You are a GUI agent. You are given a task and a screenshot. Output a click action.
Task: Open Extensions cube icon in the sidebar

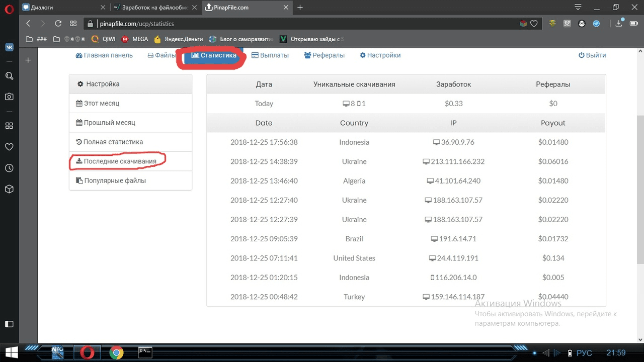(9, 189)
